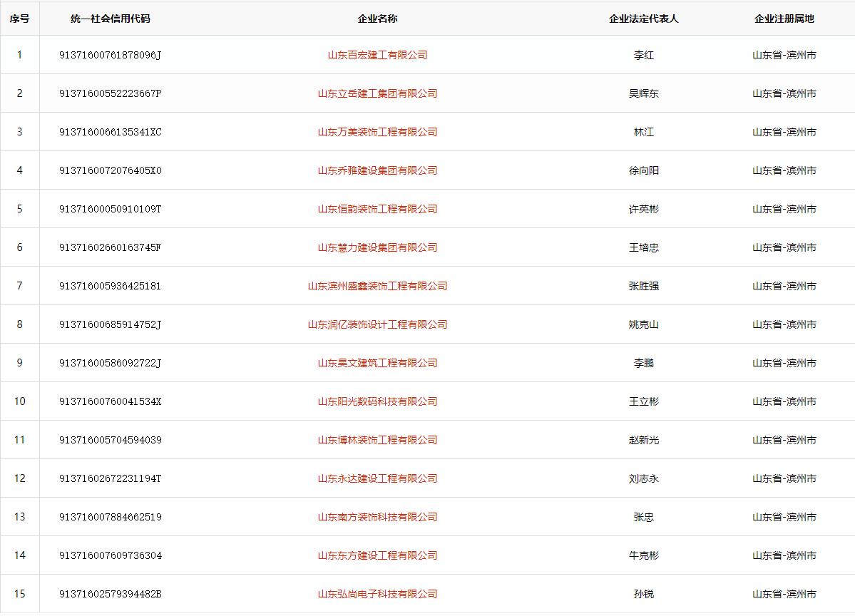This screenshot has height=616, width=855.
Task: Click the 山东博林装饰工程有限公司 link
Action: click(x=377, y=440)
